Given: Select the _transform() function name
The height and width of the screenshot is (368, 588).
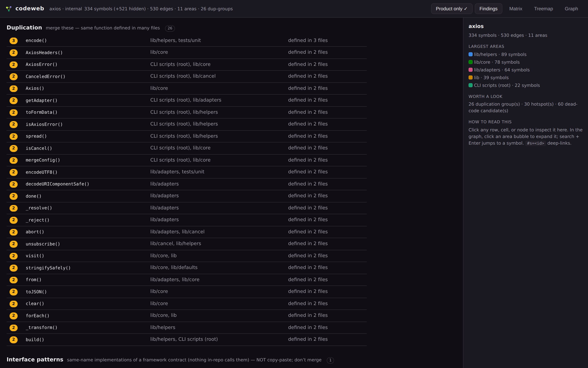Looking at the screenshot, I should (x=42, y=328).
